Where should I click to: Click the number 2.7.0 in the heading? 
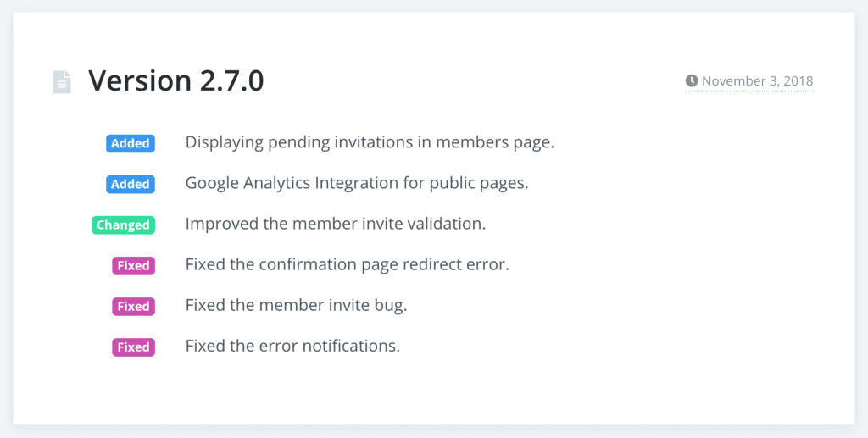point(232,80)
